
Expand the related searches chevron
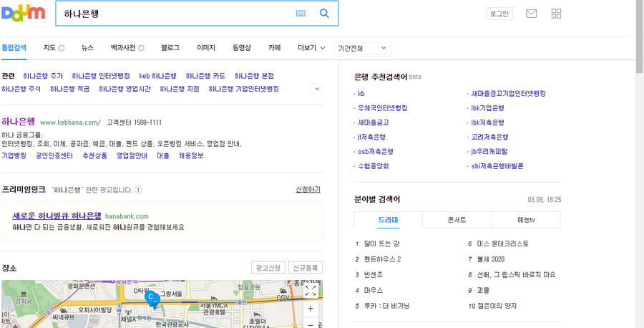317,89
